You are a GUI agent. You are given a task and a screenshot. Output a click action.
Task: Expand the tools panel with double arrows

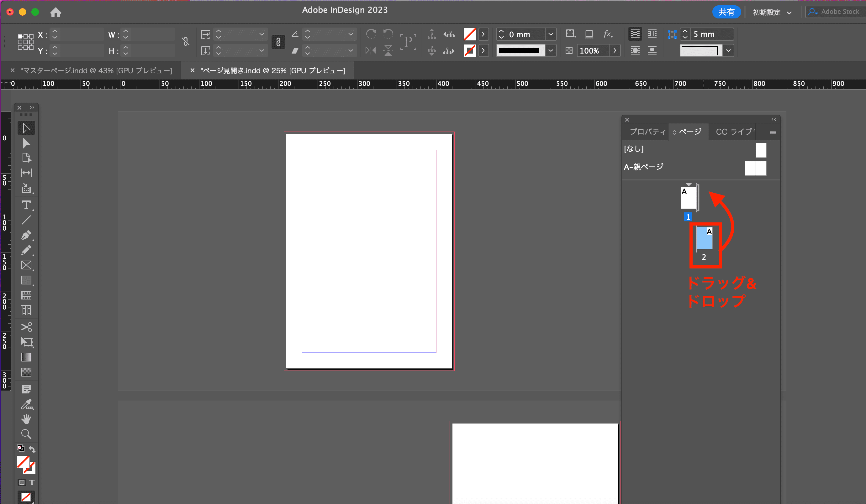click(x=32, y=107)
